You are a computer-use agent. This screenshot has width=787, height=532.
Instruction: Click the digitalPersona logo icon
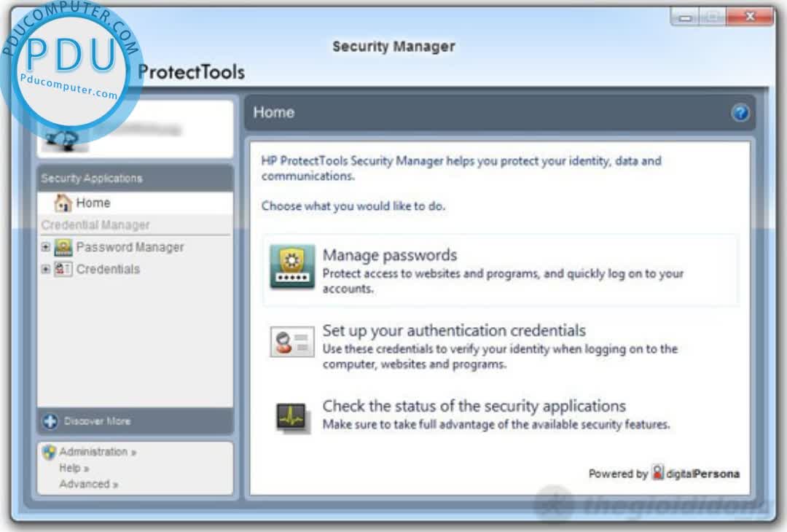click(658, 473)
